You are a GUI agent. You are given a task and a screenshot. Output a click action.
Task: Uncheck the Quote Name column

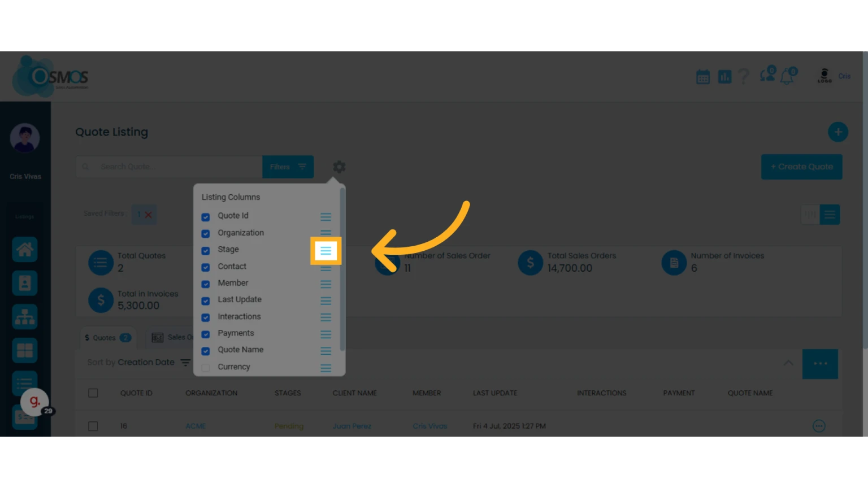[x=206, y=351]
